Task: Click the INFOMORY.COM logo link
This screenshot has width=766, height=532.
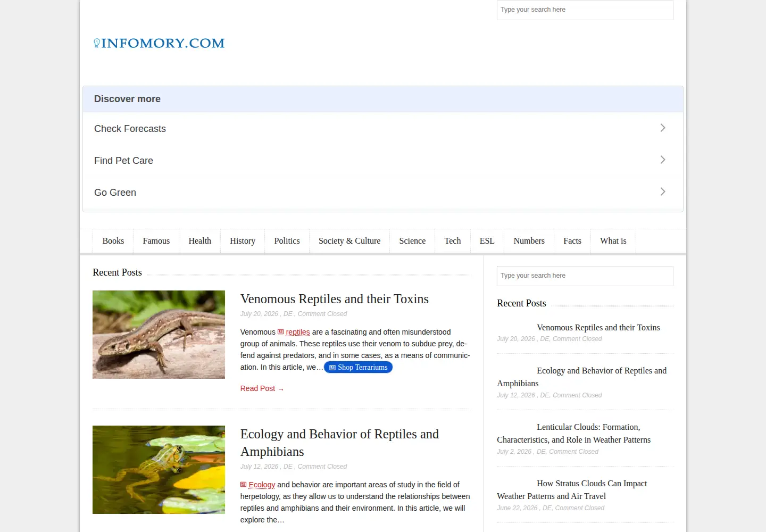Action: pos(159,43)
